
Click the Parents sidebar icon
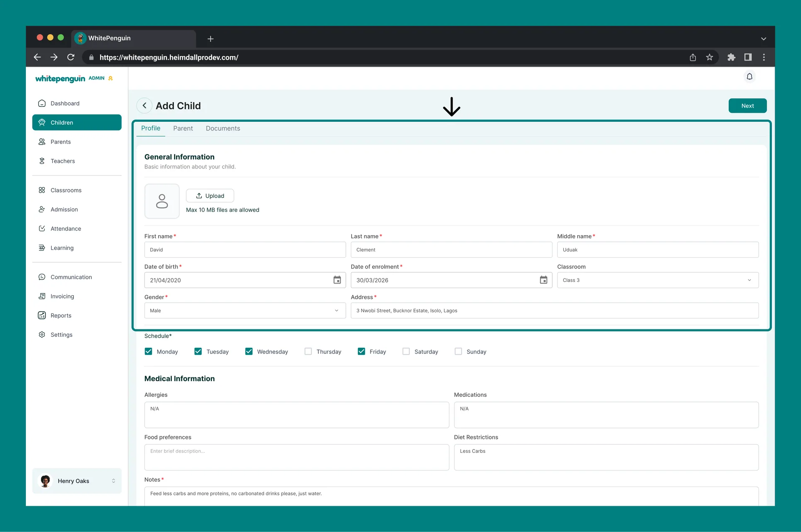pos(42,142)
